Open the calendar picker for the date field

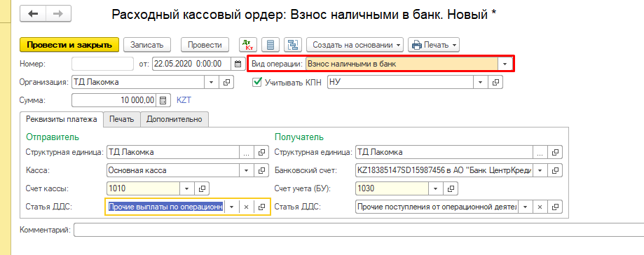point(238,64)
